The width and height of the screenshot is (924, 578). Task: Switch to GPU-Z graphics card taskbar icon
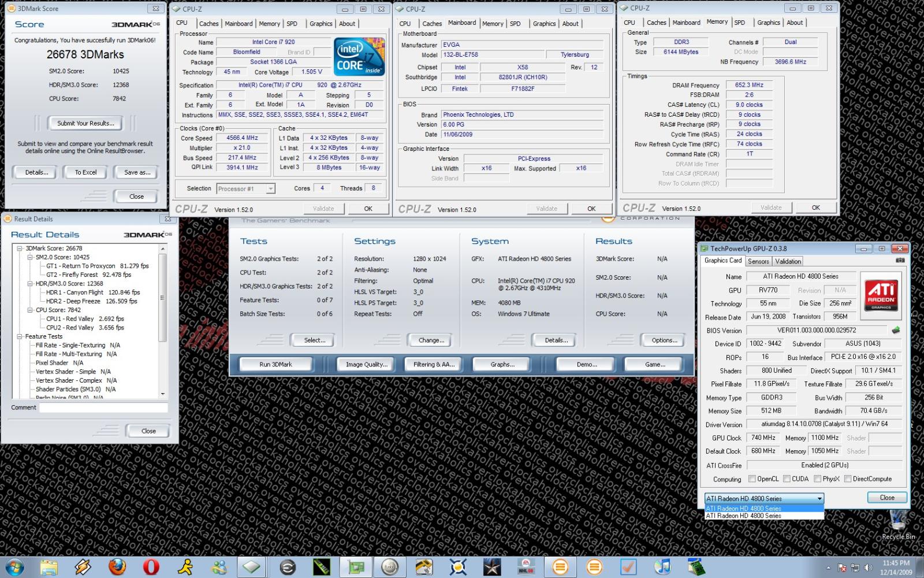pyautogui.click(x=356, y=567)
